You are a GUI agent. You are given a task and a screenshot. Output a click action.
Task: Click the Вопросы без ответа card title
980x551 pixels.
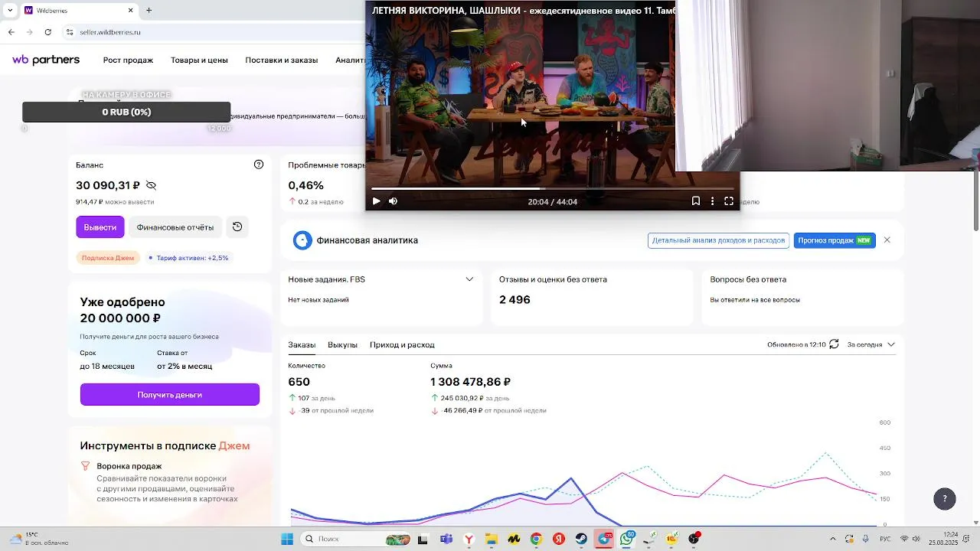click(748, 279)
